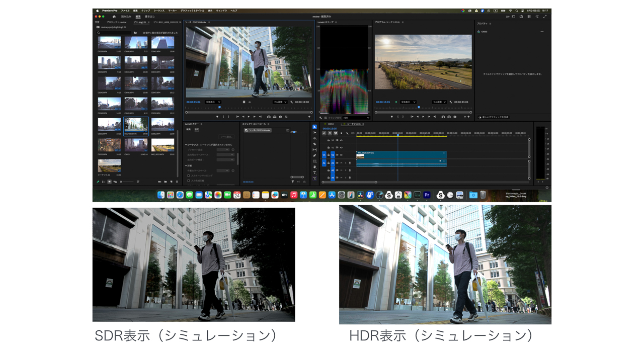Open Premiere Pro from the Dock
Screen dimensions: 644x362
pos(427,195)
